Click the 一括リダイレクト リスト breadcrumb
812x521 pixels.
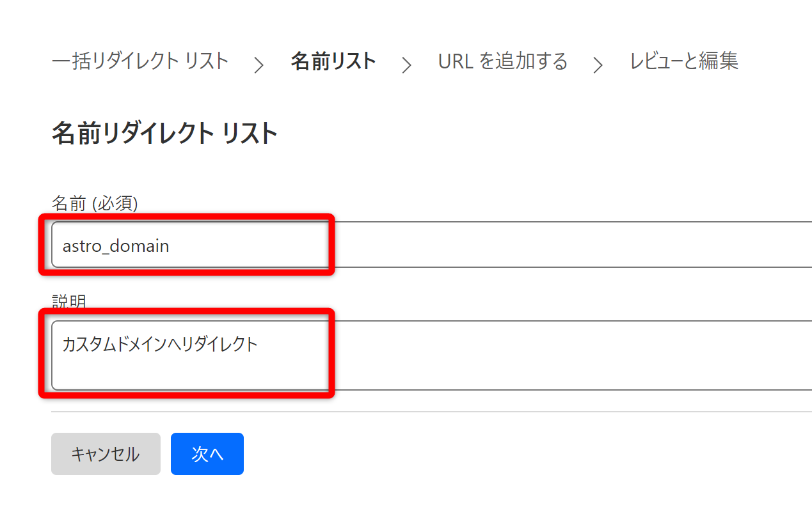(x=139, y=61)
